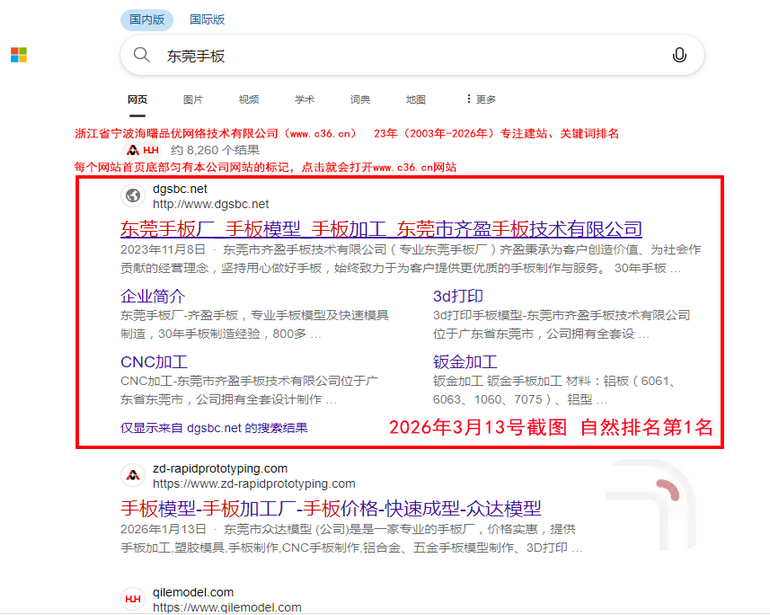
Task: Switch to 国际版 international version
Action: tap(207, 19)
